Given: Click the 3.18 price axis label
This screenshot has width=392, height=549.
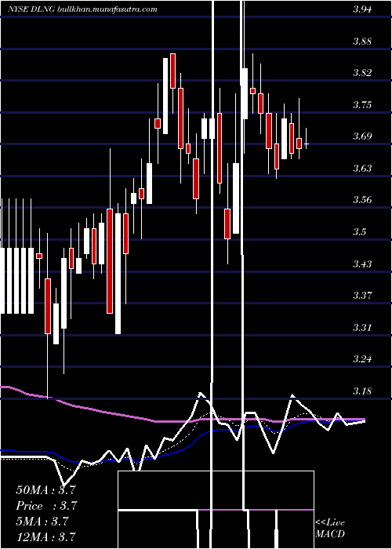Looking at the screenshot, I should tap(362, 391).
